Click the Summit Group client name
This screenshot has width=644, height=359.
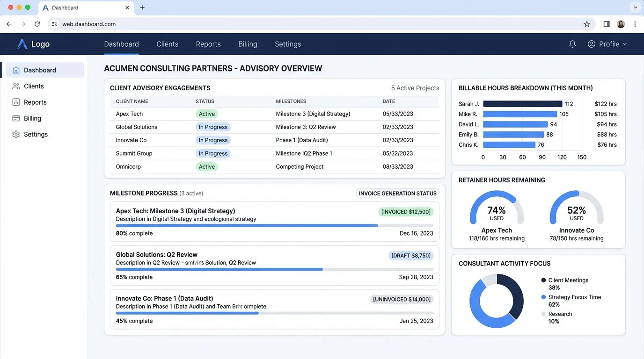[134, 153]
